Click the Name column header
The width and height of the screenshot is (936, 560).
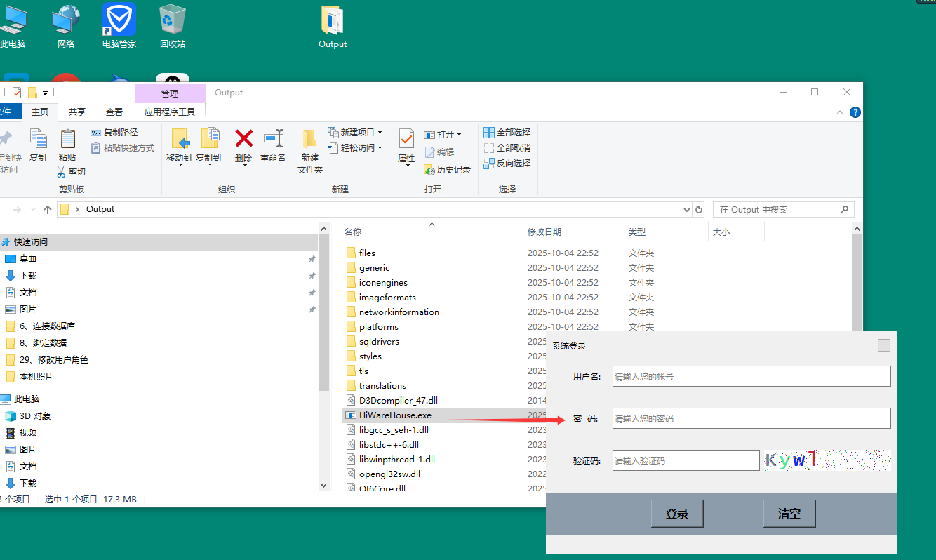point(353,232)
